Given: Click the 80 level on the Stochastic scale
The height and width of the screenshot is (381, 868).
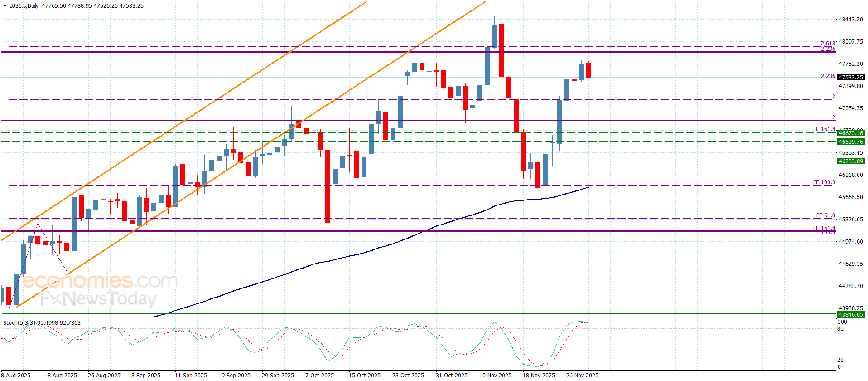Looking at the screenshot, I should tap(840, 329).
